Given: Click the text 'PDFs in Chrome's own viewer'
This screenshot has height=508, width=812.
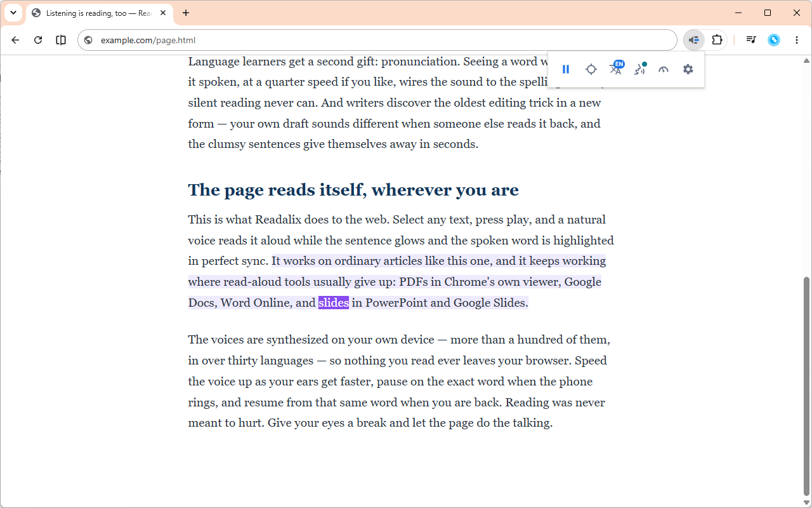Looking at the screenshot, I should tap(480, 282).
